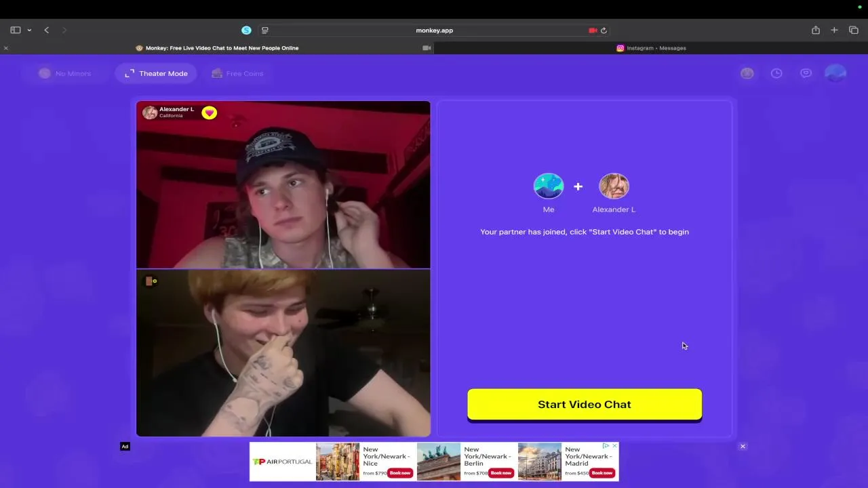The image size is (868, 488).
Task: Click the AdChoices icon on the banner
Action: pyautogui.click(x=606, y=446)
